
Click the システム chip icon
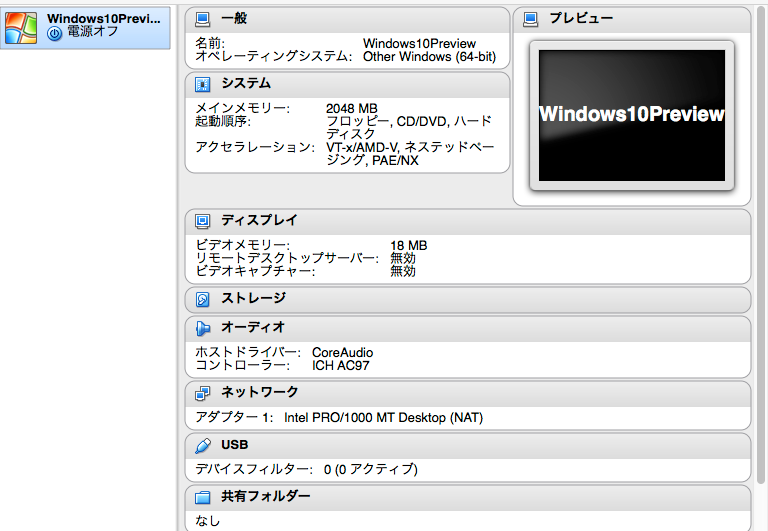tap(202, 84)
